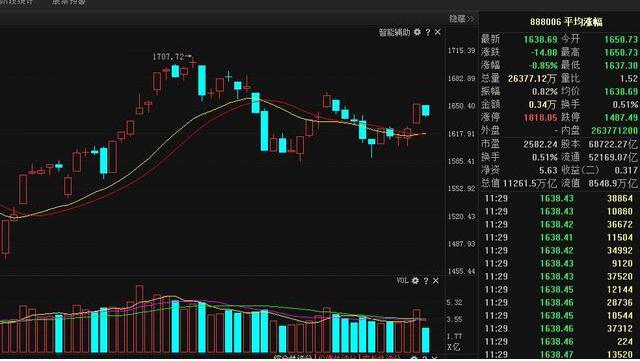Click the 振幅 value 0.82%
This screenshot has width=640, height=361.
[x=544, y=91]
